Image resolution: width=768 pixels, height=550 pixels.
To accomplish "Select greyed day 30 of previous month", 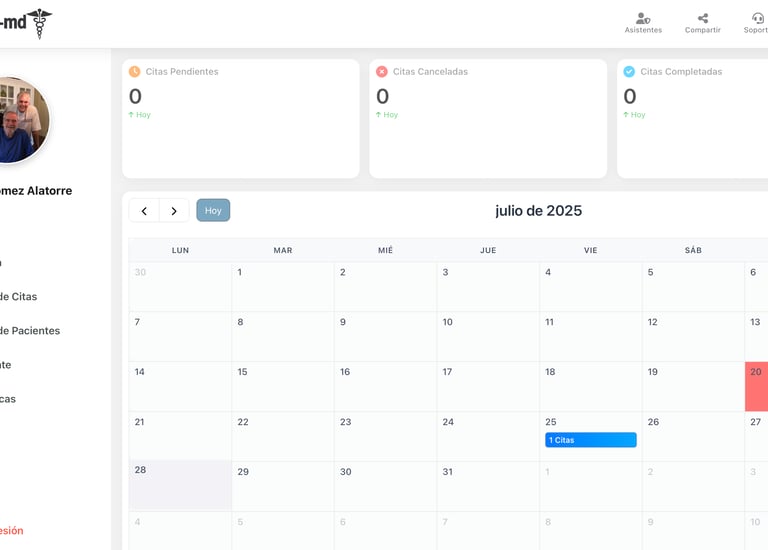I will (x=180, y=287).
